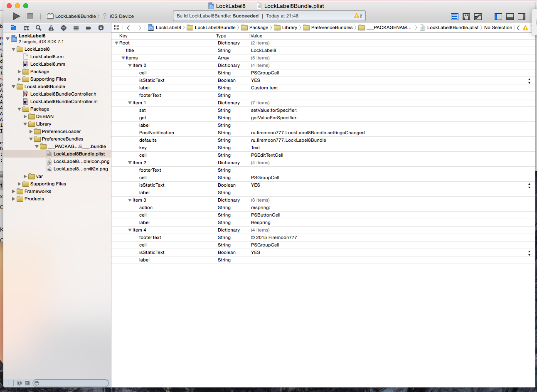This screenshot has width=537, height=392.
Task: Open PreferenceBundles segment in jump bar
Action: coord(328,27)
